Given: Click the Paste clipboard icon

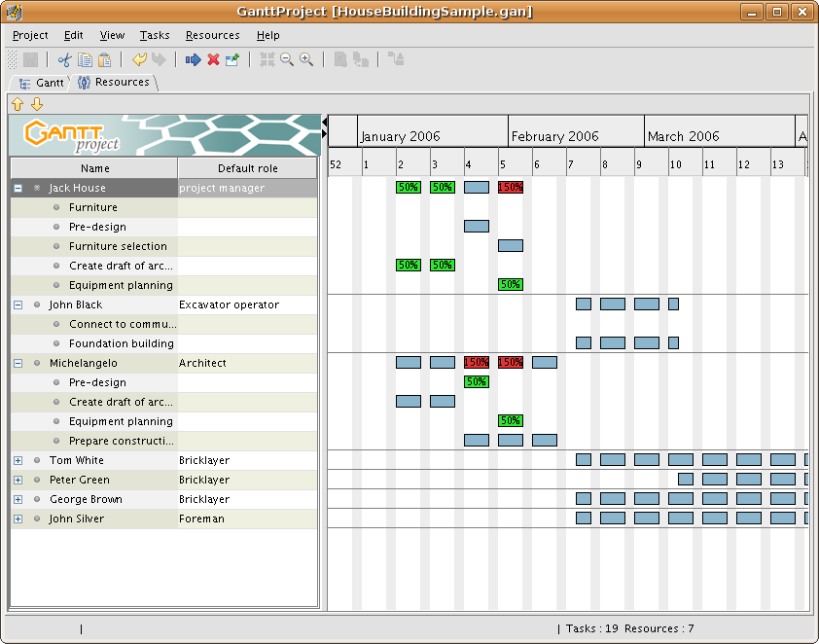Looking at the screenshot, I should tap(105, 59).
